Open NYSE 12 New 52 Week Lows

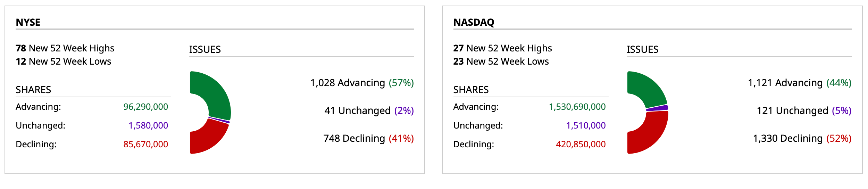(x=64, y=61)
